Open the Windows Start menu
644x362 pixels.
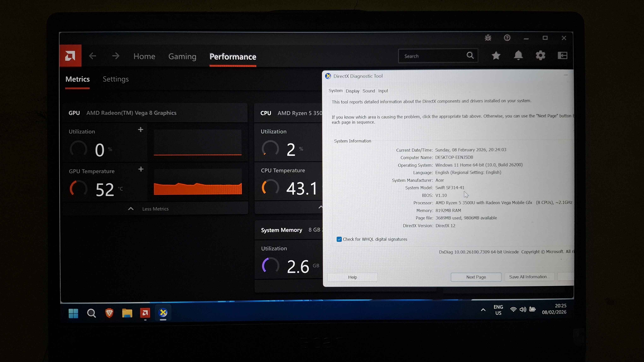pyautogui.click(x=73, y=313)
